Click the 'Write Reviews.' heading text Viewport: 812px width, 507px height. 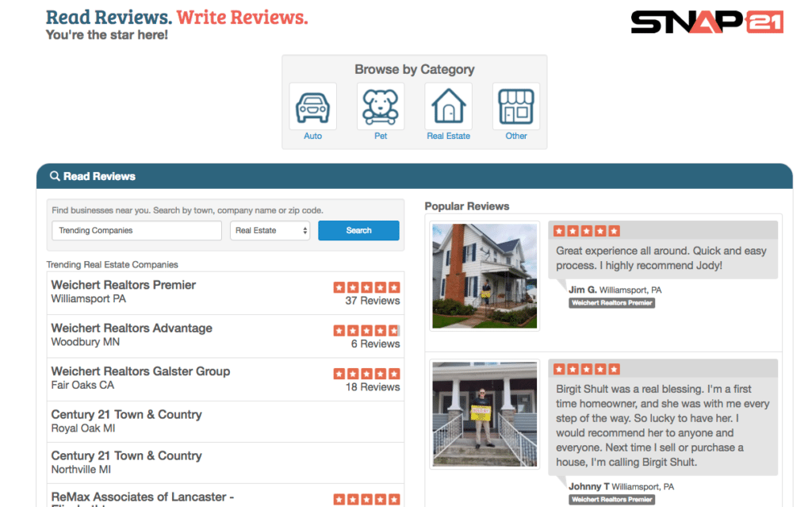tap(243, 17)
